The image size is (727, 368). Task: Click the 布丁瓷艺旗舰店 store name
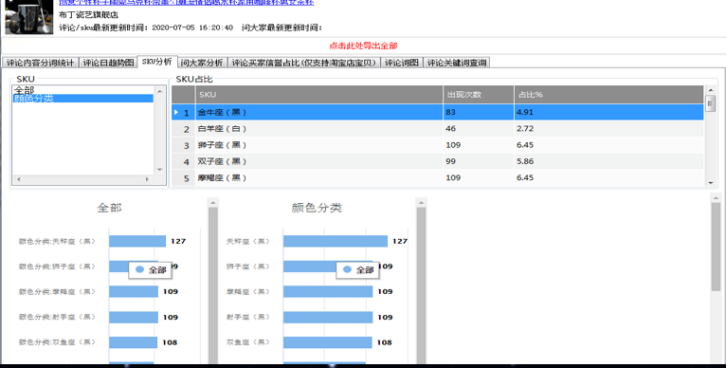click(89, 14)
